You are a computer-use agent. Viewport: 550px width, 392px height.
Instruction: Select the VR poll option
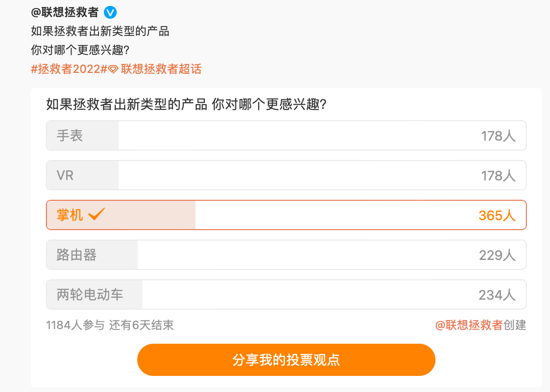(x=286, y=176)
